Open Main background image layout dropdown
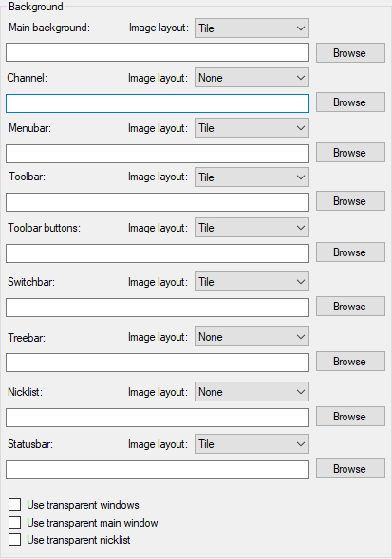392x559 pixels. click(252, 28)
